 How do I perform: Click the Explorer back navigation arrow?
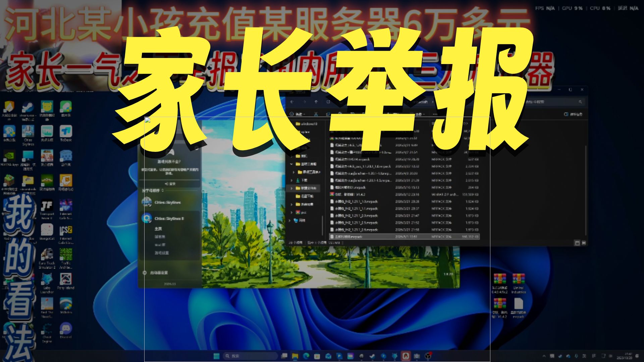click(292, 102)
